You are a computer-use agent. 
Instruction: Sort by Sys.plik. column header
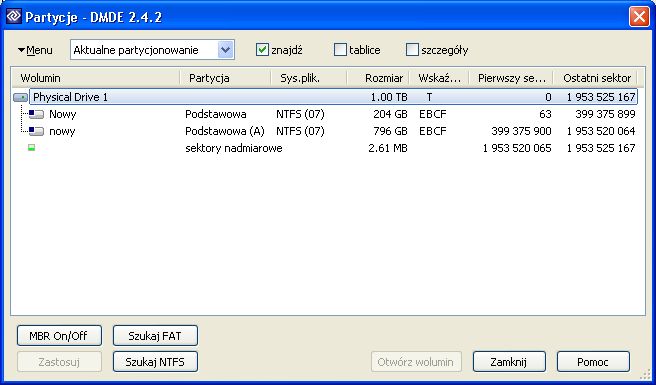click(x=309, y=78)
